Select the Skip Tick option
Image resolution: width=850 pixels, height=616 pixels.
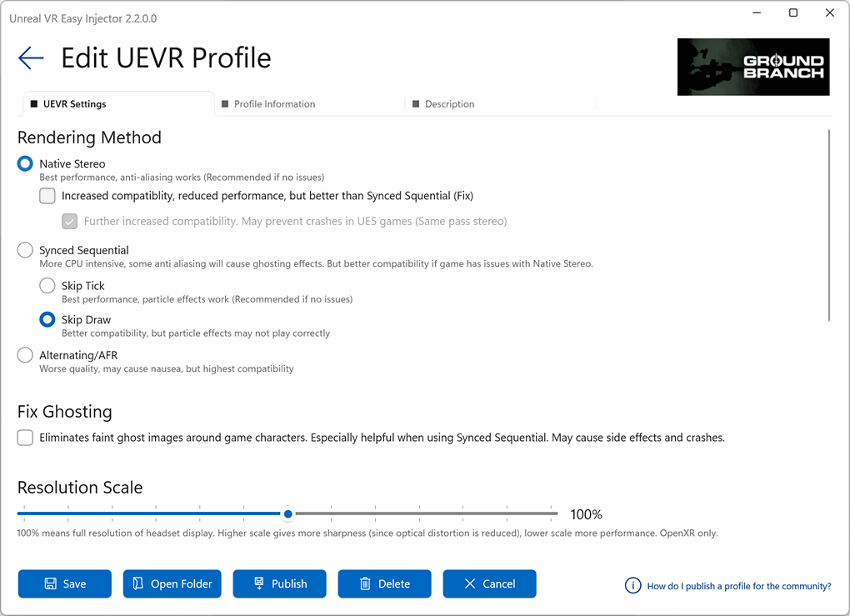pyautogui.click(x=47, y=285)
